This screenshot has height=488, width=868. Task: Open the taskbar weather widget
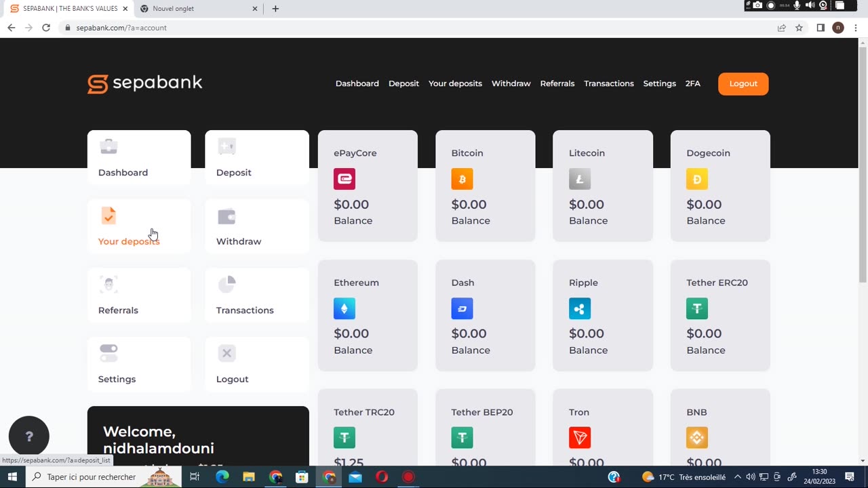tap(683, 476)
